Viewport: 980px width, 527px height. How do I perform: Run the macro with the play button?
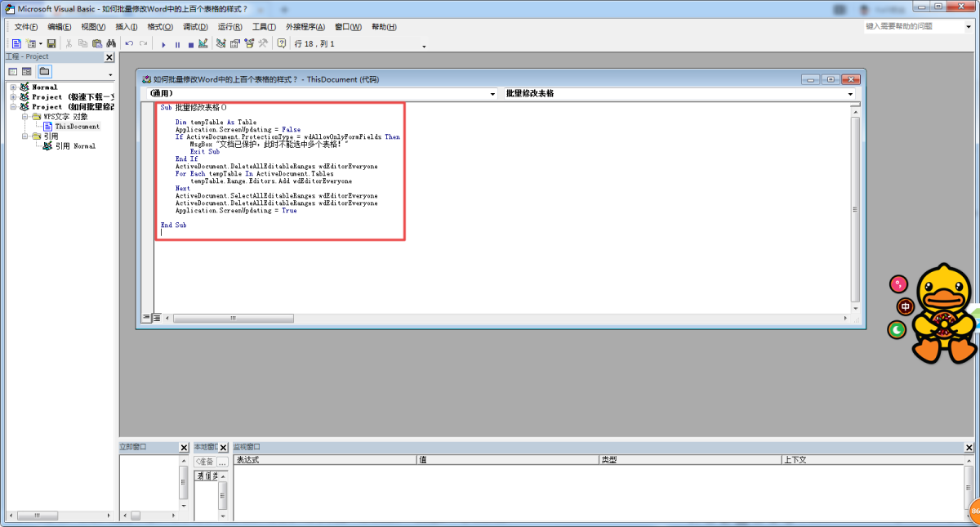tap(163, 44)
